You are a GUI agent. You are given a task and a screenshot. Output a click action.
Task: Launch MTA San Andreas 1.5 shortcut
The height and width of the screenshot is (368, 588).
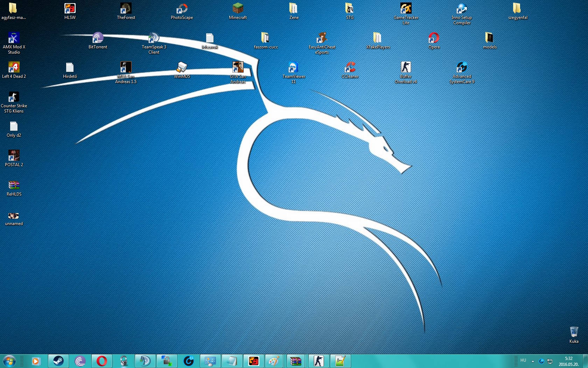tap(126, 73)
